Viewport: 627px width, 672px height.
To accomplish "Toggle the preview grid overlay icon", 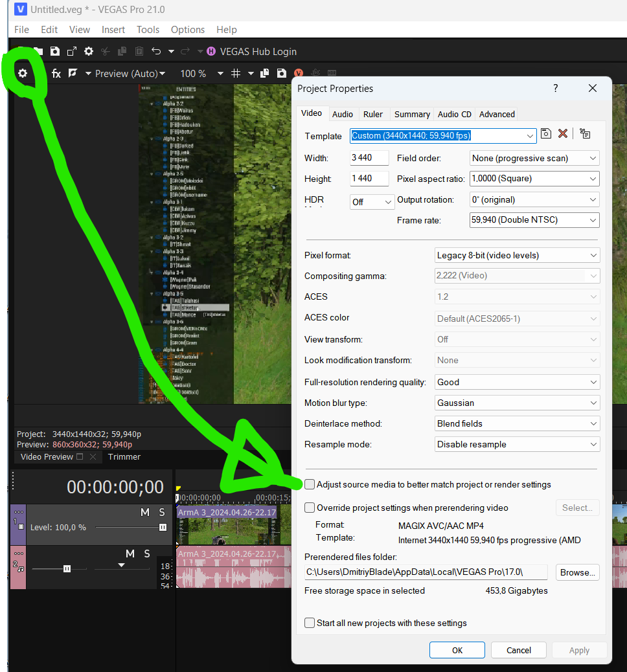I will (236, 74).
